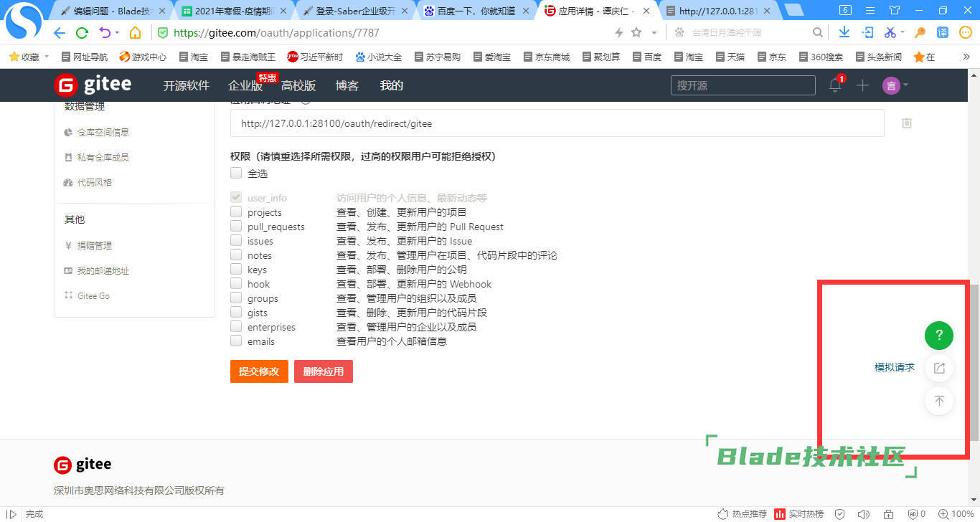
Task: Enable the hook permission checkbox
Action: coord(236,283)
